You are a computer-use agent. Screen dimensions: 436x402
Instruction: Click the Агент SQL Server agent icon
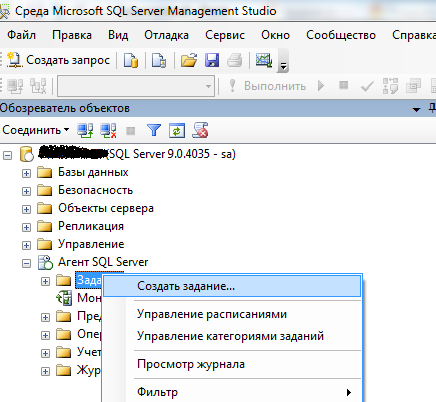(45, 262)
